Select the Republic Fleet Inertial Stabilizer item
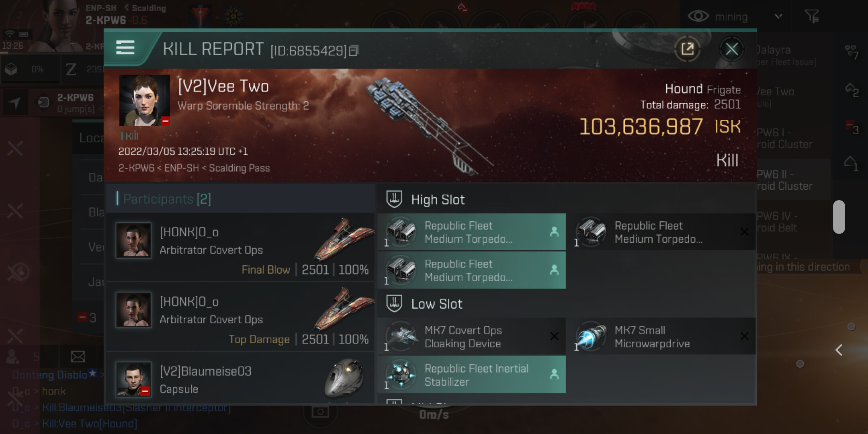The height and width of the screenshot is (434, 868). (x=472, y=375)
